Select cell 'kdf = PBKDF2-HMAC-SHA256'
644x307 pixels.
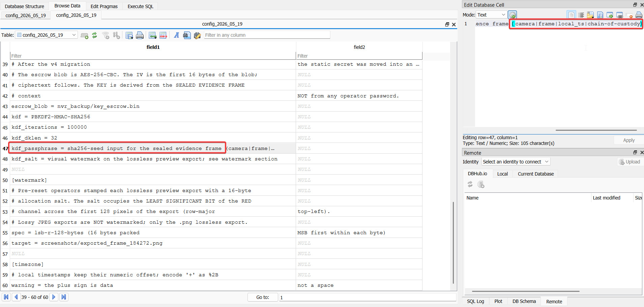click(153, 117)
